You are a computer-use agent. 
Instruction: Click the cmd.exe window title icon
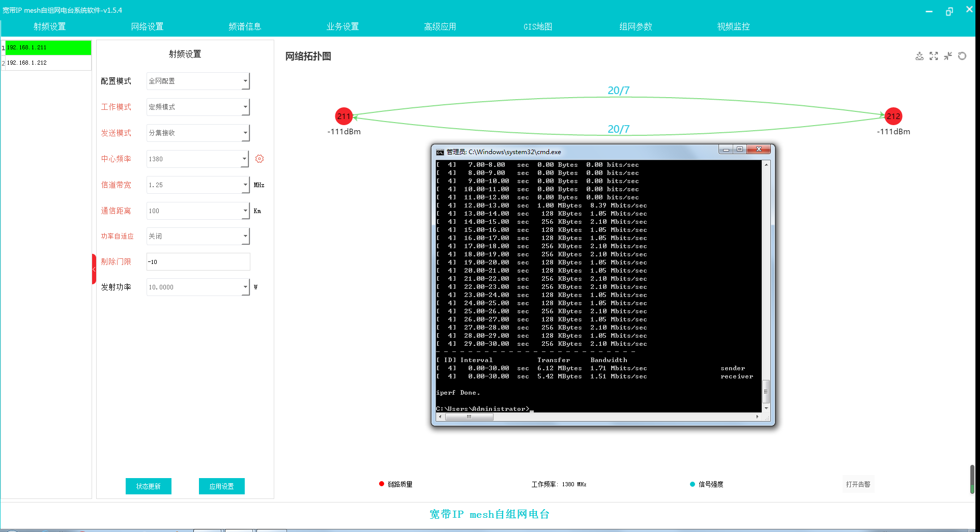point(440,152)
